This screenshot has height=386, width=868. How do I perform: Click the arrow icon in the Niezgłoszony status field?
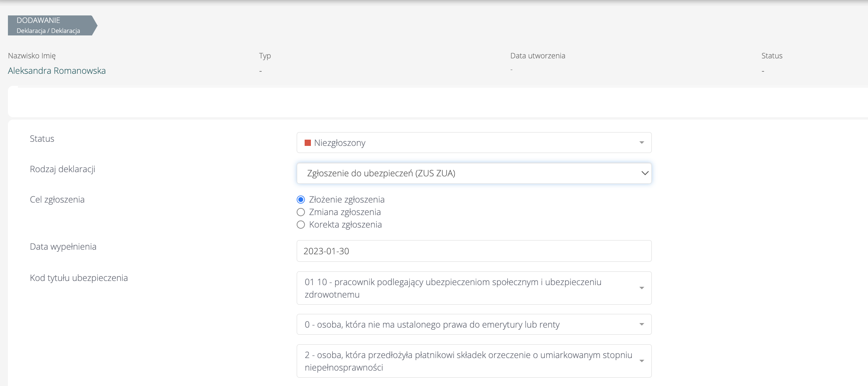641,143
